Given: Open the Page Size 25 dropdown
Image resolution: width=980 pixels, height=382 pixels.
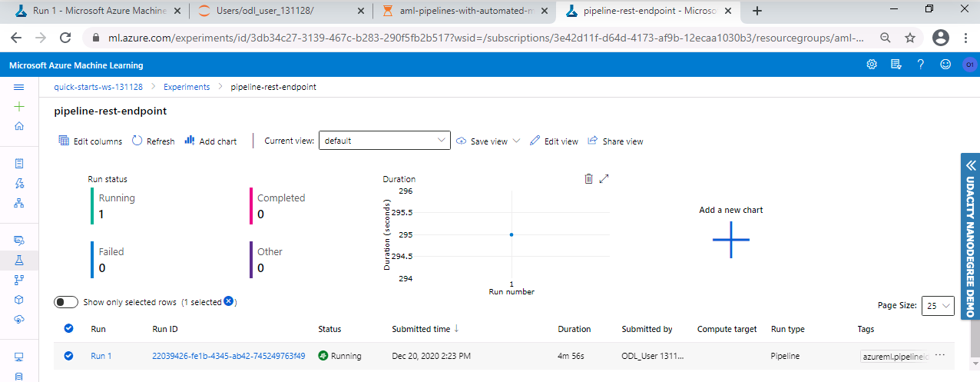Looking at the screenshot, I should tap(938, 305).
